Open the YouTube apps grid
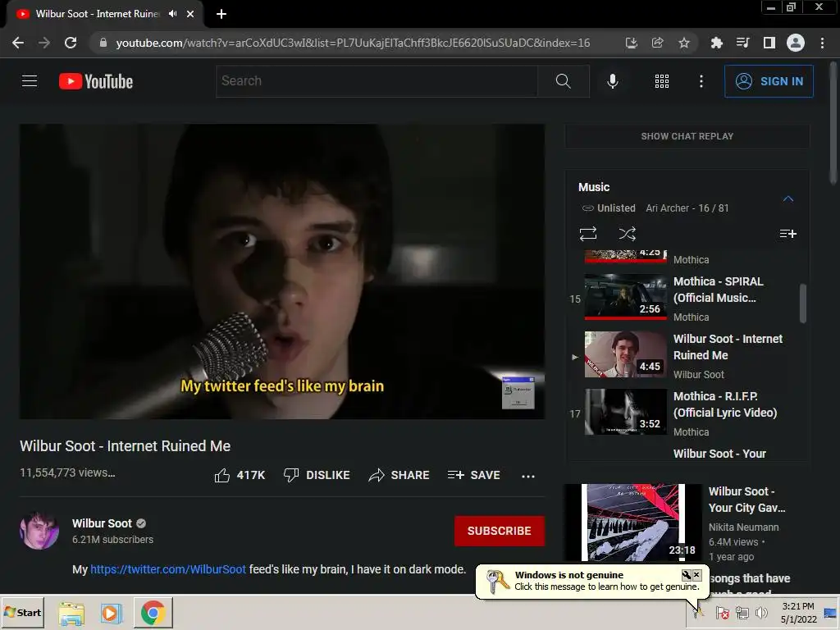The width and height of the screenshot is (840, 630). tap(662, 81)
